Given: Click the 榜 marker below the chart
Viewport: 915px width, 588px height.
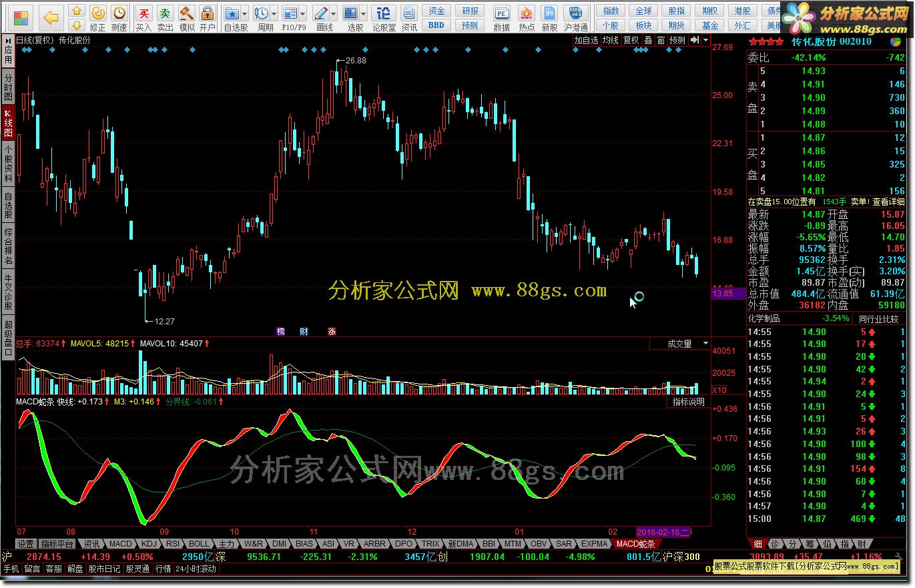Looking at the screenshot, I should pos(280,331).
